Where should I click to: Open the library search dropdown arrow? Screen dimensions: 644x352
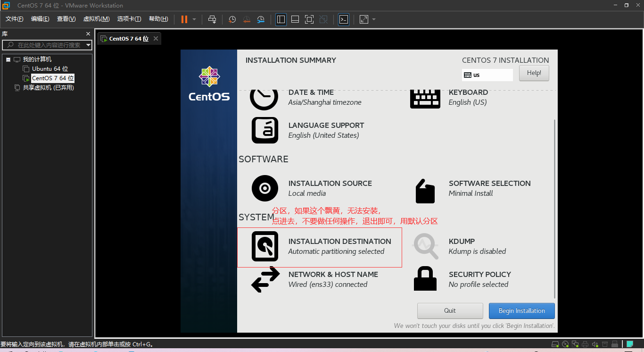[x=88, y=45]
